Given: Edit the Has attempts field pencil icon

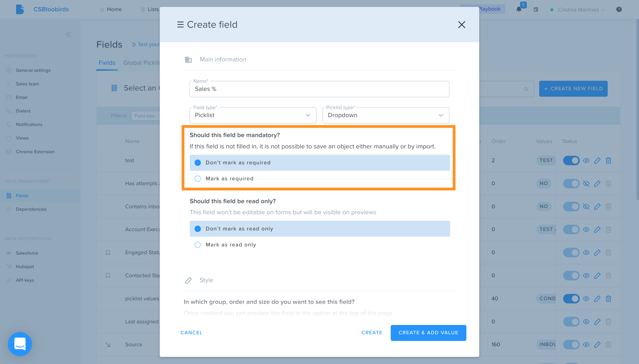Looking at the screenshot, I should point(597,184).
